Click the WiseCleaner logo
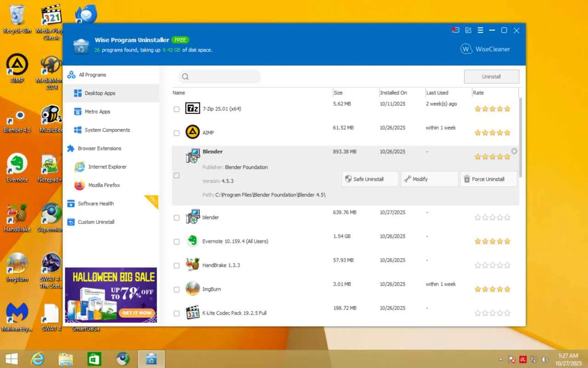Viewport: 588px width, 368px height. [x=485, y=49]
